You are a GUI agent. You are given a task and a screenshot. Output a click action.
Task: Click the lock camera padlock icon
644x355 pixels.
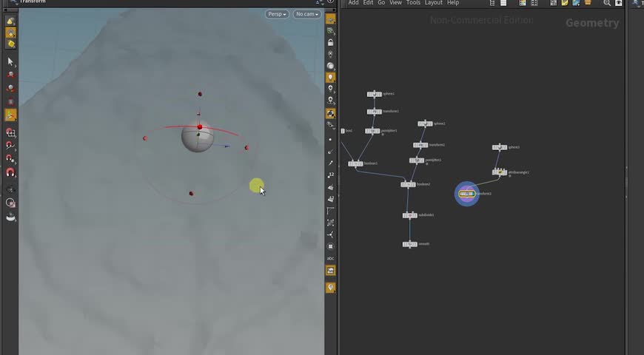[x=331, y=42]
